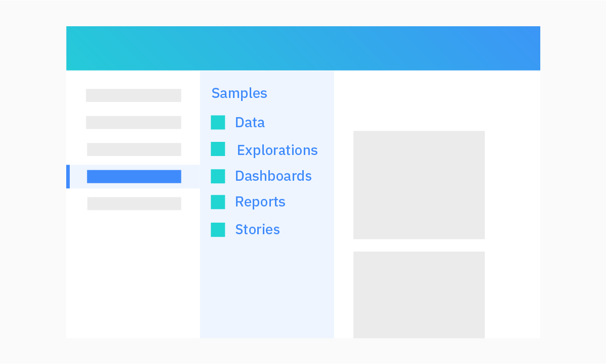Click the teal square icon beside Data

pyautogui.click(x=218, y=123)
